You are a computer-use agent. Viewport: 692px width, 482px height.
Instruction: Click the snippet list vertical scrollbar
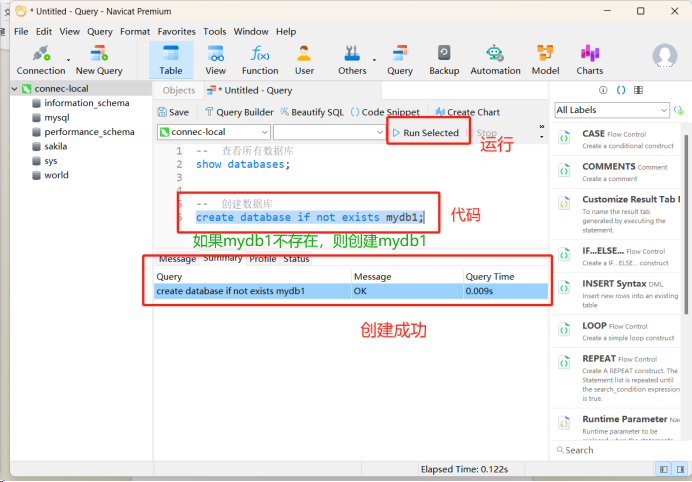click(x=686, y=224)
